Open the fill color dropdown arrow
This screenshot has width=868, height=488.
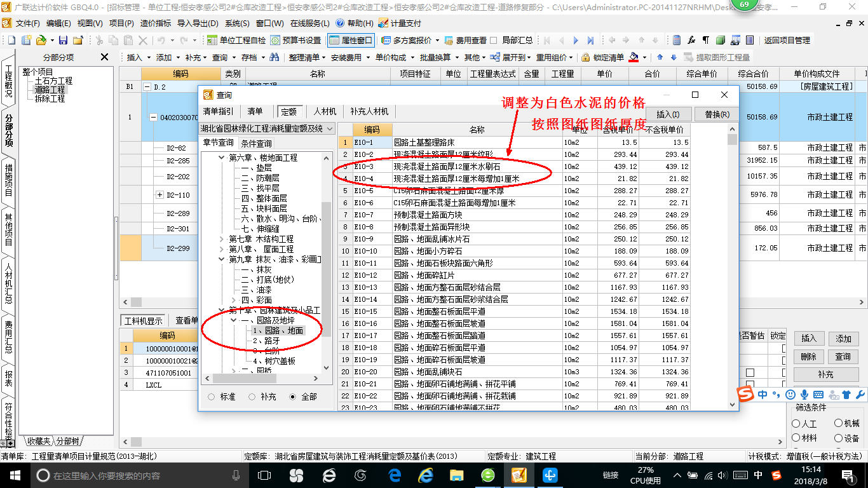[x=644, y=57]
